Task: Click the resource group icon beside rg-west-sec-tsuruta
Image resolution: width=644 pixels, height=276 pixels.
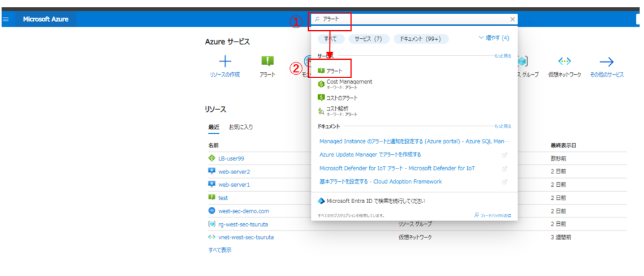Action: click(212, 224)
